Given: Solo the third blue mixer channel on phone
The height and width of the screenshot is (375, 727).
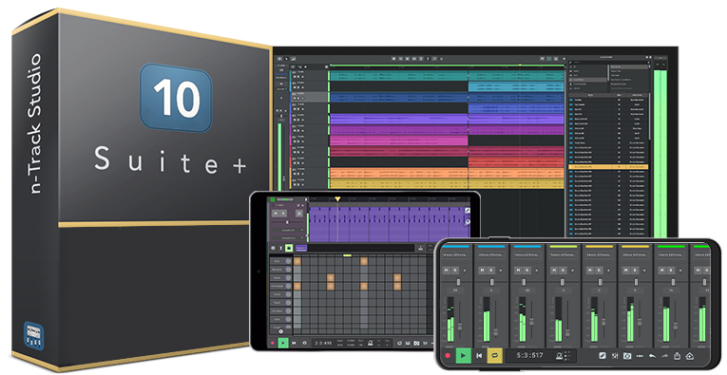Looking at the screenshot, I should [x=527, y=270].
